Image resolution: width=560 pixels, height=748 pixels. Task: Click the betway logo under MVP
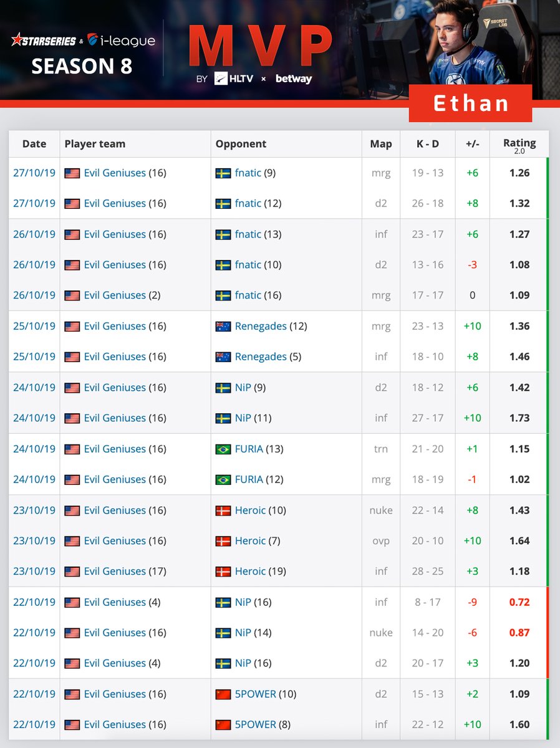pos(293,79)
